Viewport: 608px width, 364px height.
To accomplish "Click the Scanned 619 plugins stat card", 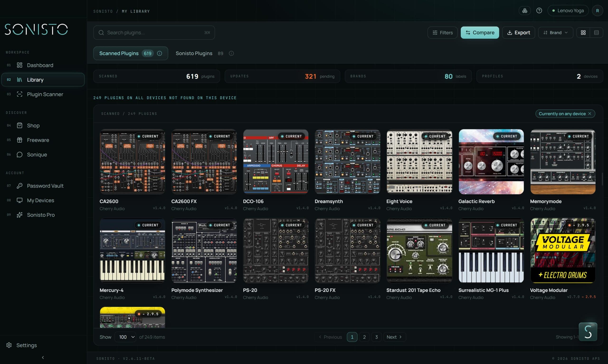I will pos(156,76).
